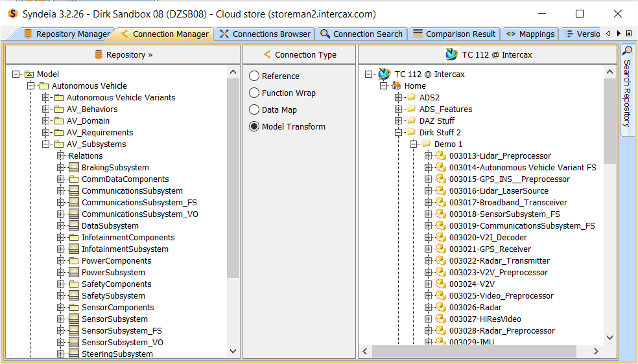Click the left tree scroll down arrow

click(233, 351)
